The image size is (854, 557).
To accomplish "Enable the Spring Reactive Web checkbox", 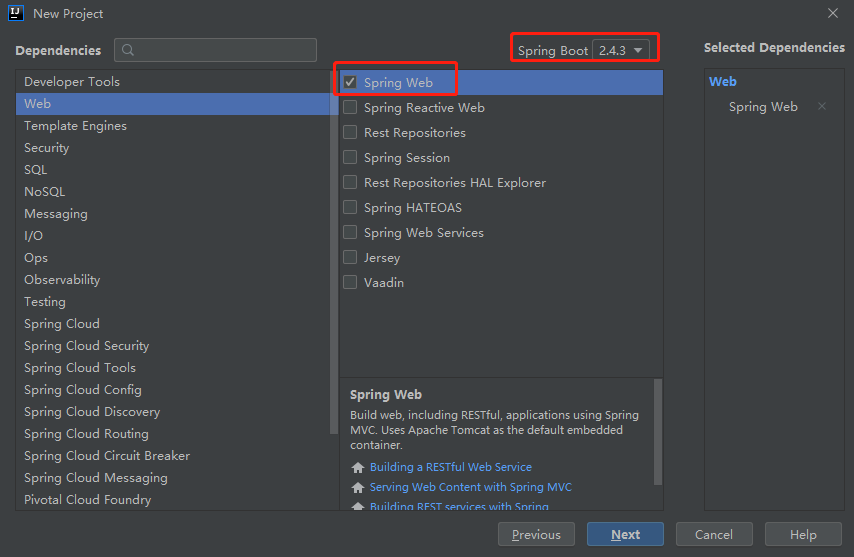I will pyautogui.click(x=350, y=107).
